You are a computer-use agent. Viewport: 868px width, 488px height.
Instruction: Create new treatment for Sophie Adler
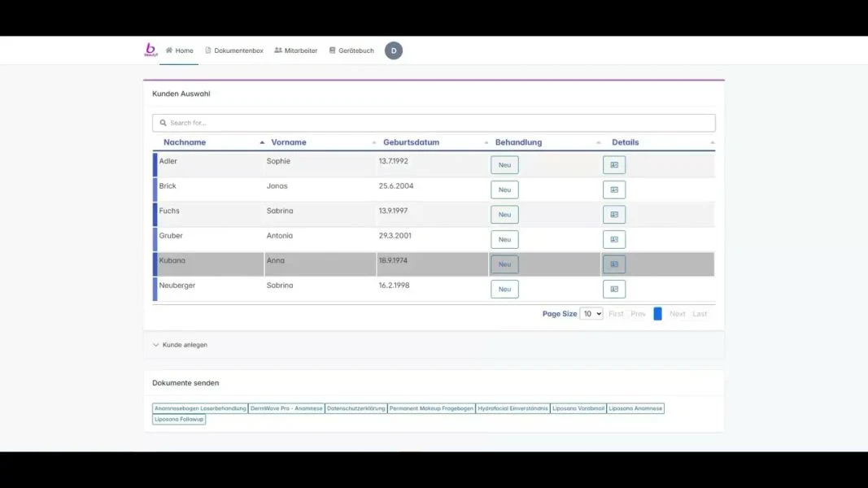point(504,165)
